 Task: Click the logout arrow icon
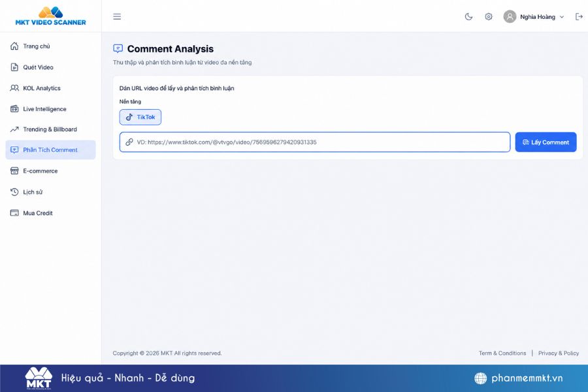[x=579, y=16]
